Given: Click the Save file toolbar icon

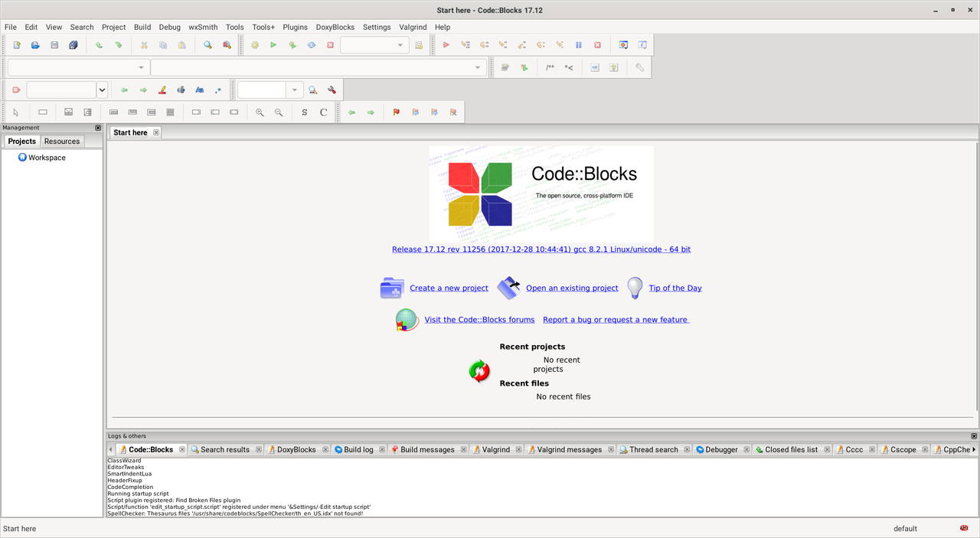Looking at the screenshot, I should (x=54, y=45).
